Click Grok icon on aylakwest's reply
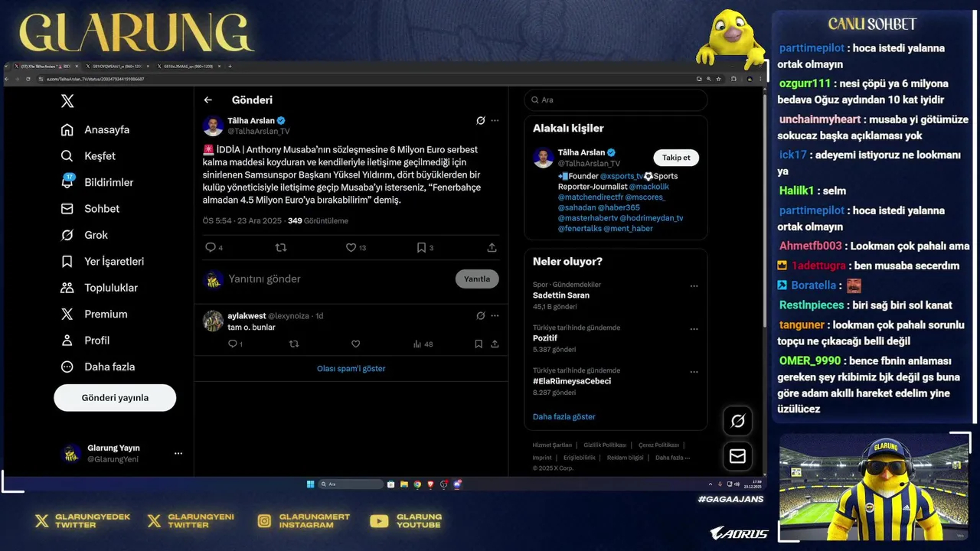 [x=481, y=315]
